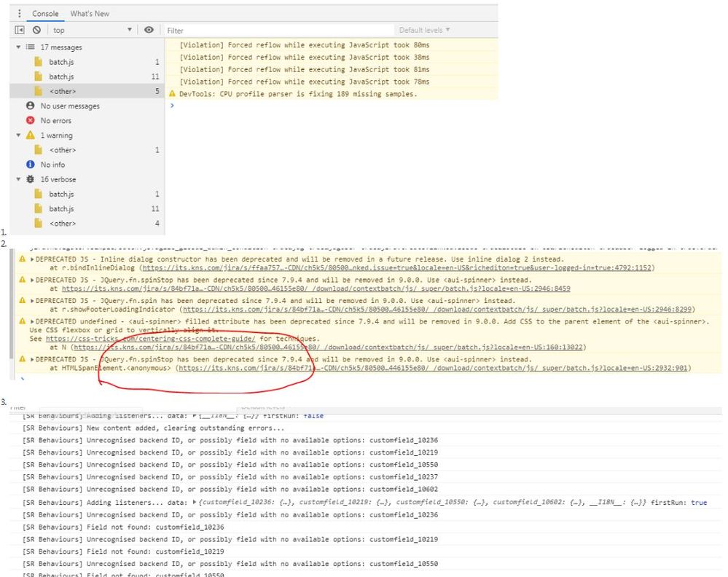Open the batch.js link ending 160:13022
Viewport: 728px width, 577px height.
click(x=328, y=348)
